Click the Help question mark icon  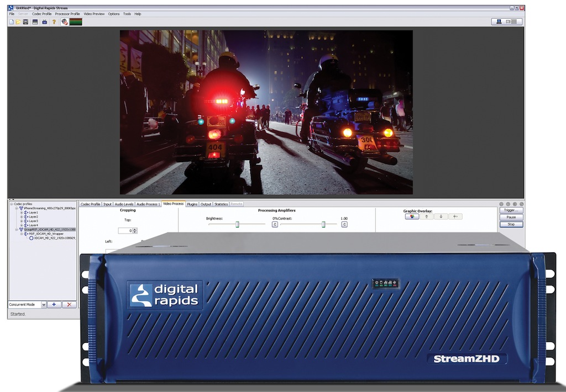(54, 22)
